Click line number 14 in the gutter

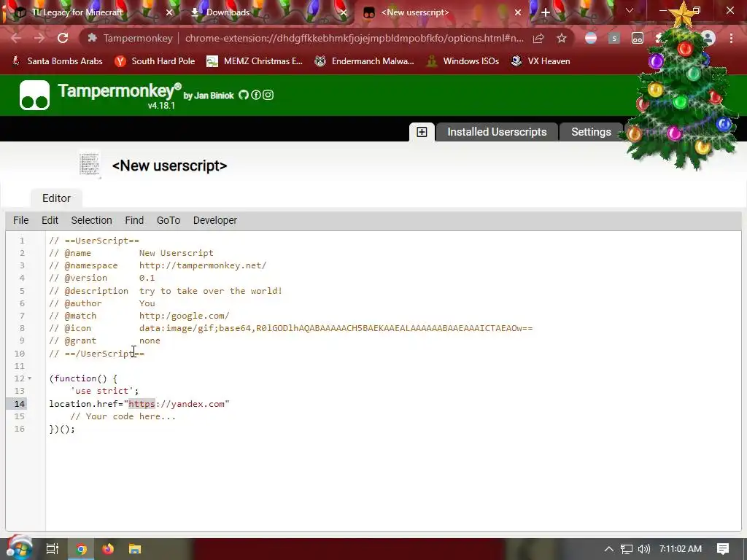click(x=19, y=404)
